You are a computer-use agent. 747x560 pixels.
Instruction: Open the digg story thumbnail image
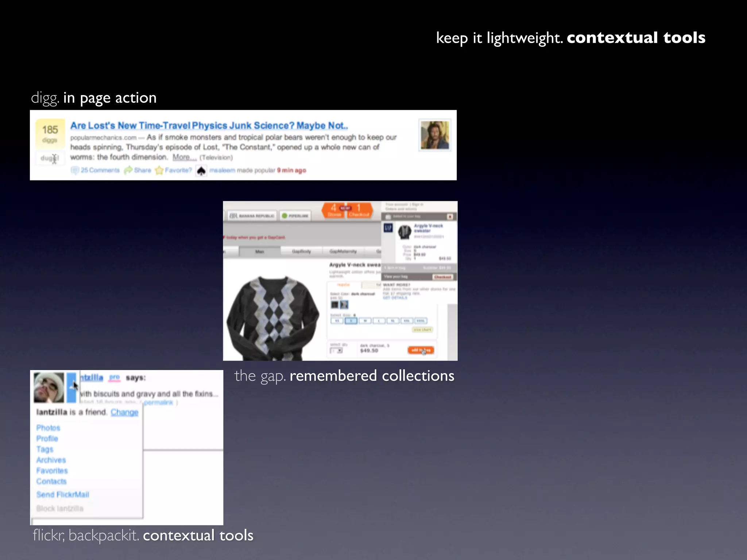tap(435, 135)
